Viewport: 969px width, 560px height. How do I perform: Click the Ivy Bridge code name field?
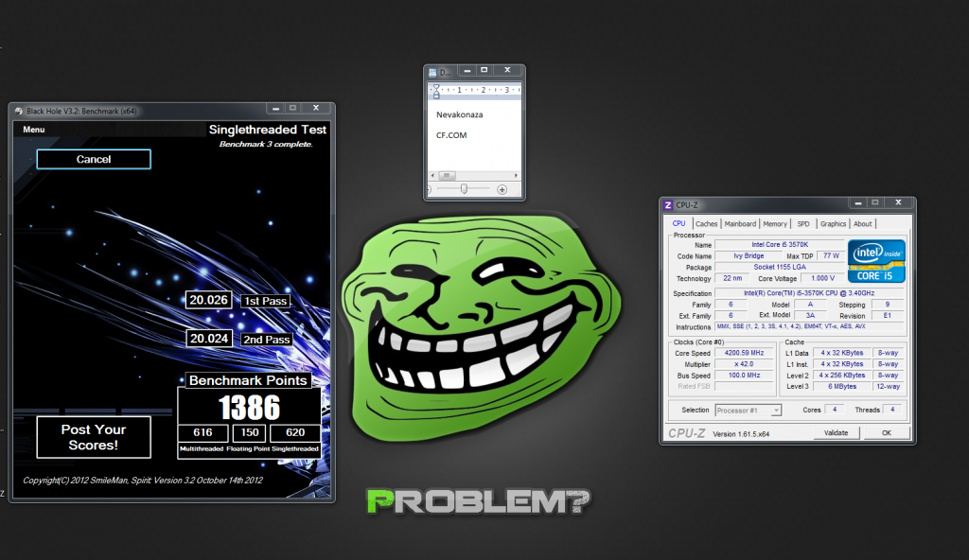click(749, 256)
